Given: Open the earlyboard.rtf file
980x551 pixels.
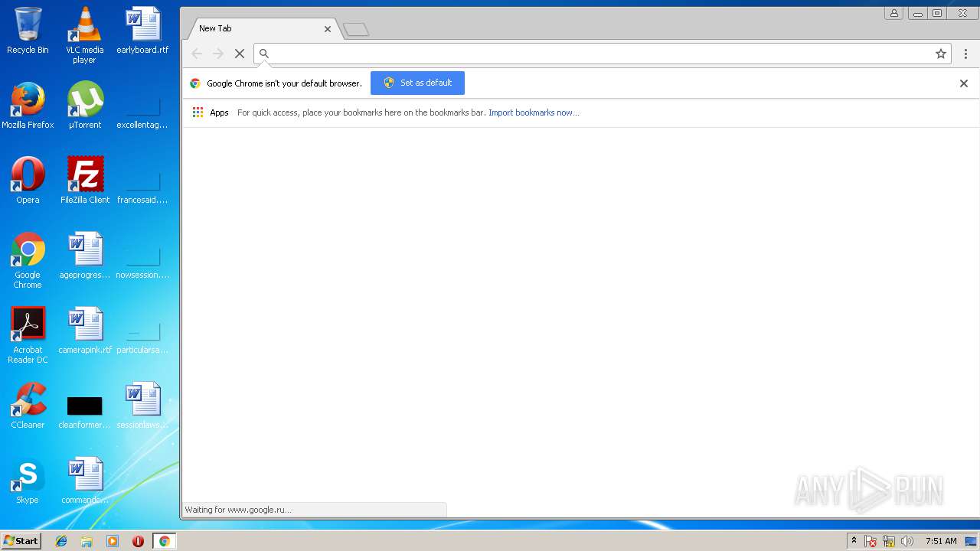Looking at the screenshot, I should 142,31.
